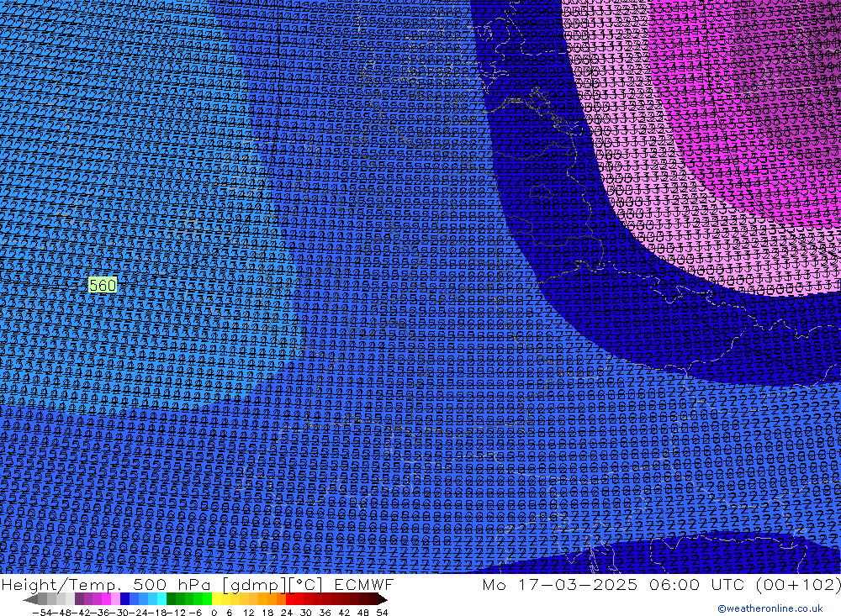Click the 'Height/Temp. 500 hPa' title text
841x616 pixels.
pyautogui.click(x=104, y=585)
